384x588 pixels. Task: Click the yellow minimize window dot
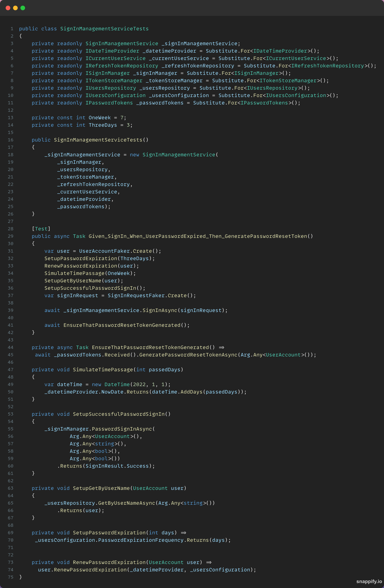click(x=15, y=8)
